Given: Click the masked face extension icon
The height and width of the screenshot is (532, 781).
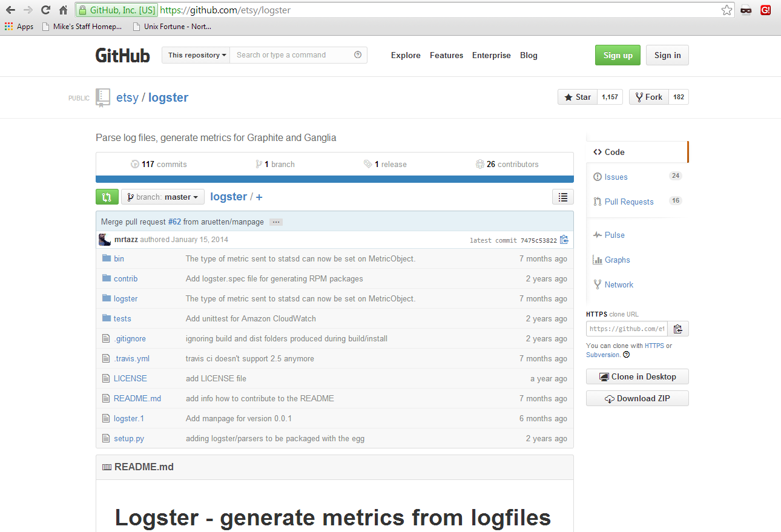Looking at the screenshot, I should pos(746,10).
